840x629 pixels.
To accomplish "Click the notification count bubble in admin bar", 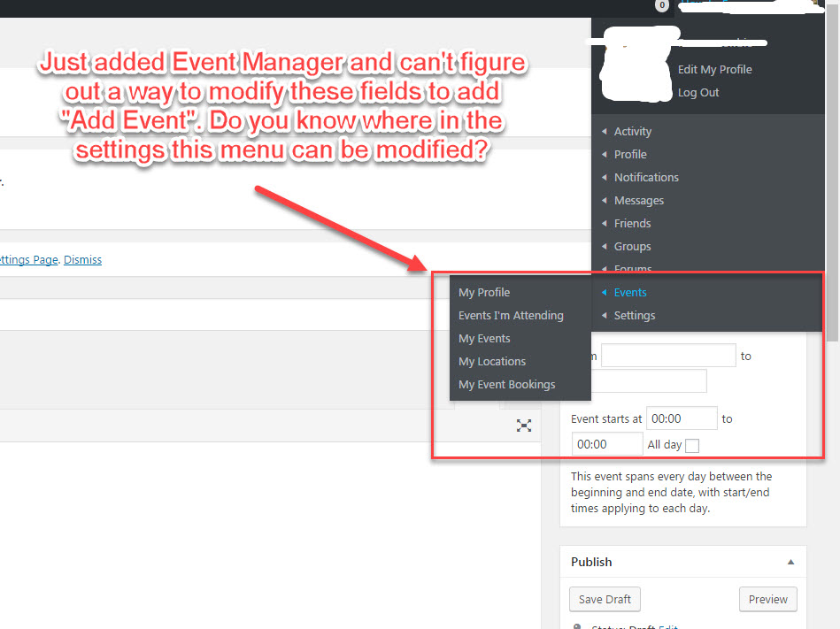I will coord(661,5).
